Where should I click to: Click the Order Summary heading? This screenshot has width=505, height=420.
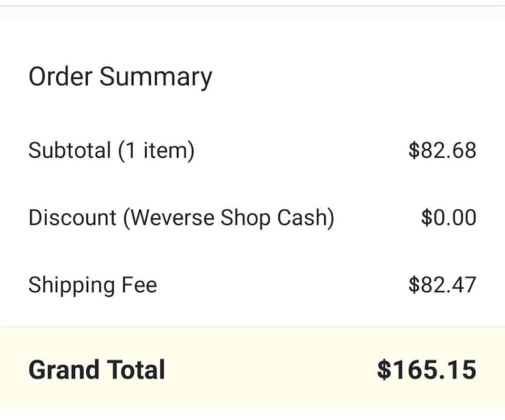point(120,77)
